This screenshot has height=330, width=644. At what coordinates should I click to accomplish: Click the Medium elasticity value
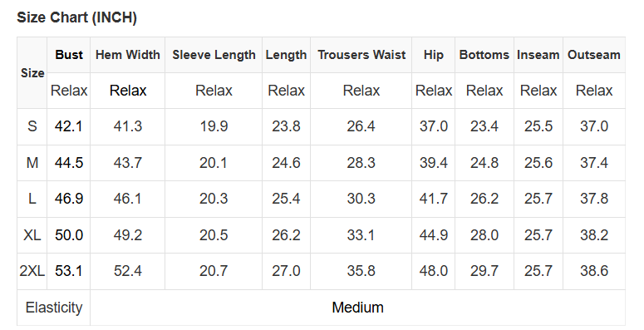[x=358, y=308]
